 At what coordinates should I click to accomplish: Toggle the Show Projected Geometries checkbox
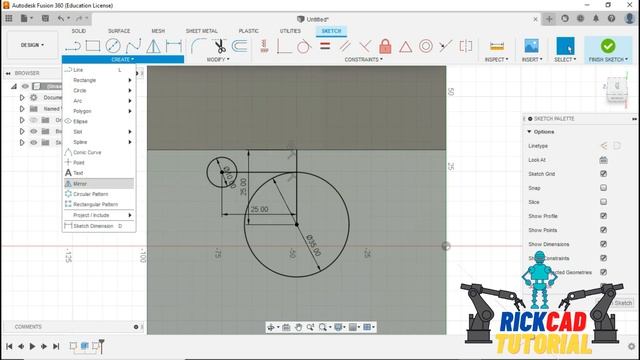click(604, 272)
